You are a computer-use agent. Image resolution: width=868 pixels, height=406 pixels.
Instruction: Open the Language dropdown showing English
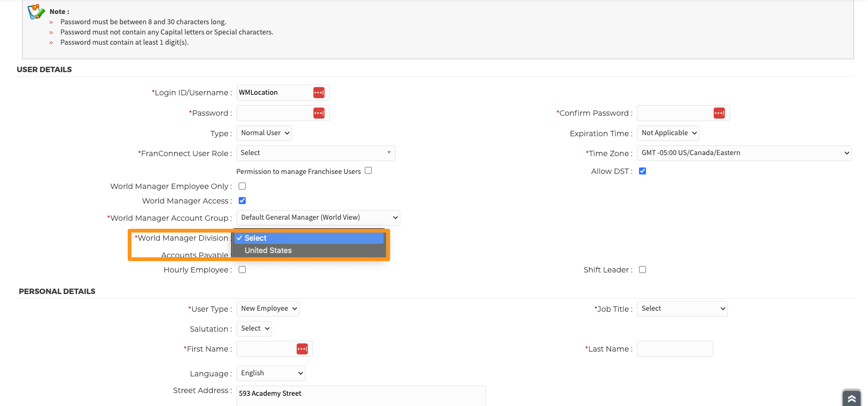(271, 373)
